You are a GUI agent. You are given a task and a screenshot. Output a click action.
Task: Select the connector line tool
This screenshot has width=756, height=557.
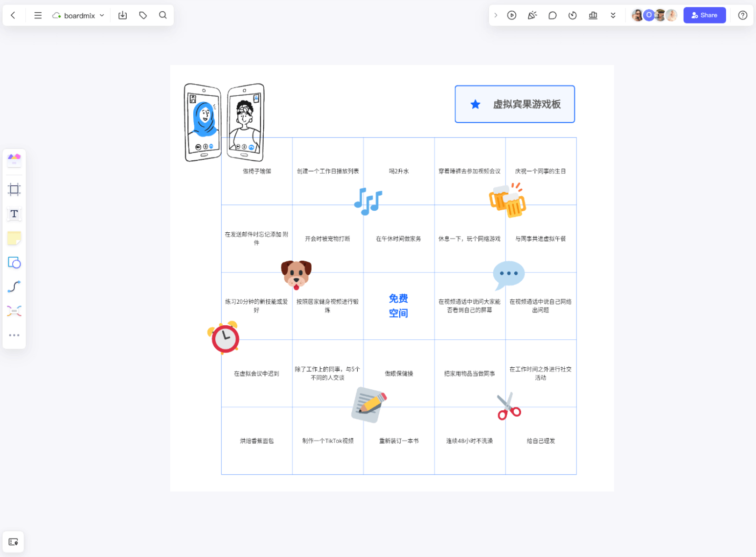tap(14, 287)
